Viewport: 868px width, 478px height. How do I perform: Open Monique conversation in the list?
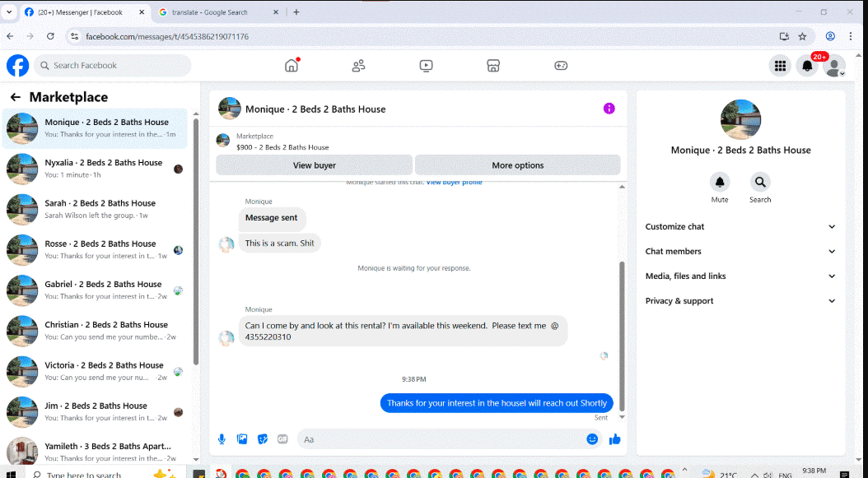coord(96,128)
